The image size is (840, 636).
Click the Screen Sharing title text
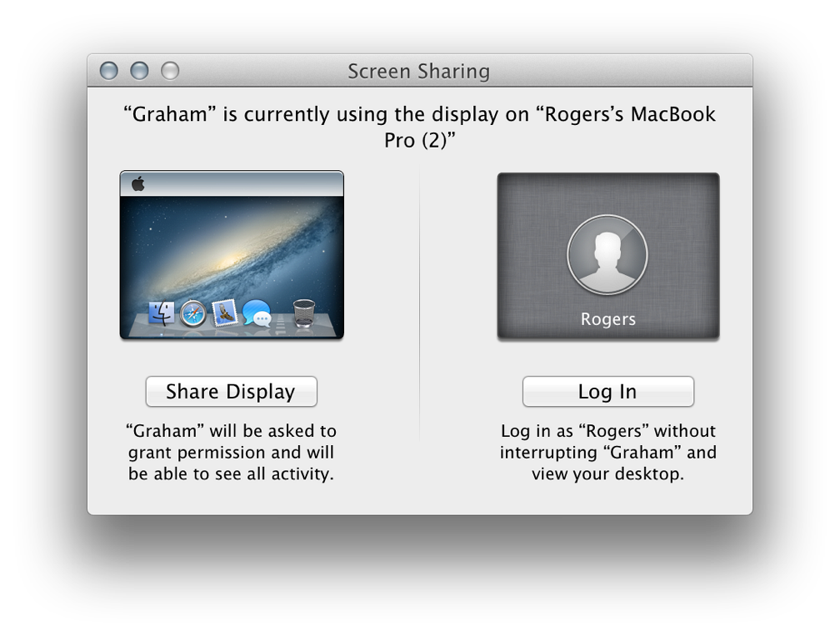click(419, 71)
